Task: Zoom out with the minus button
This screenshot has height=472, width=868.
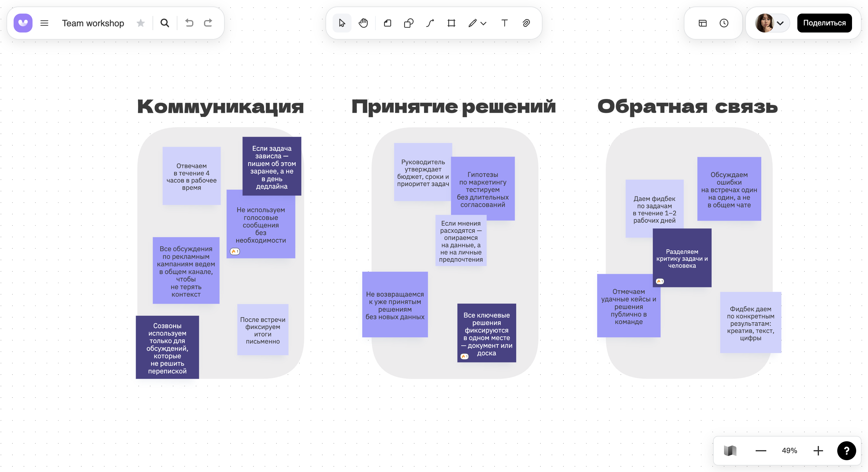Action: (761, 450)
